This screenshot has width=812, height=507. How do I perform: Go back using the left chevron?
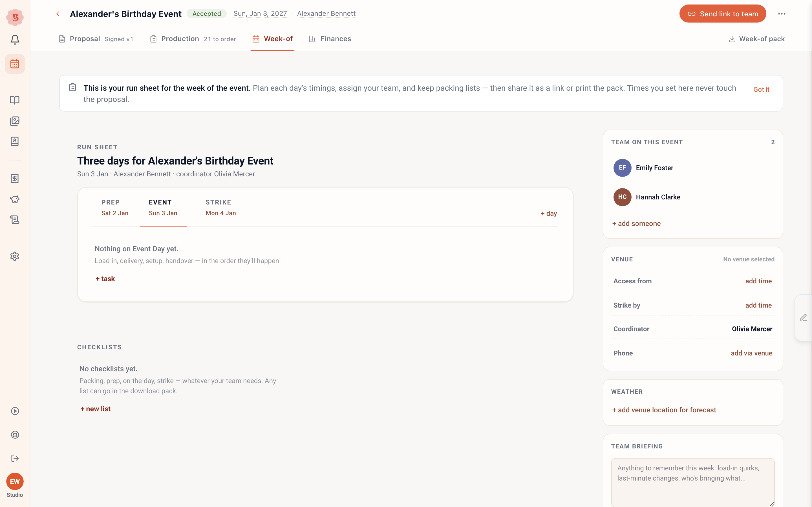click(58, 14)
